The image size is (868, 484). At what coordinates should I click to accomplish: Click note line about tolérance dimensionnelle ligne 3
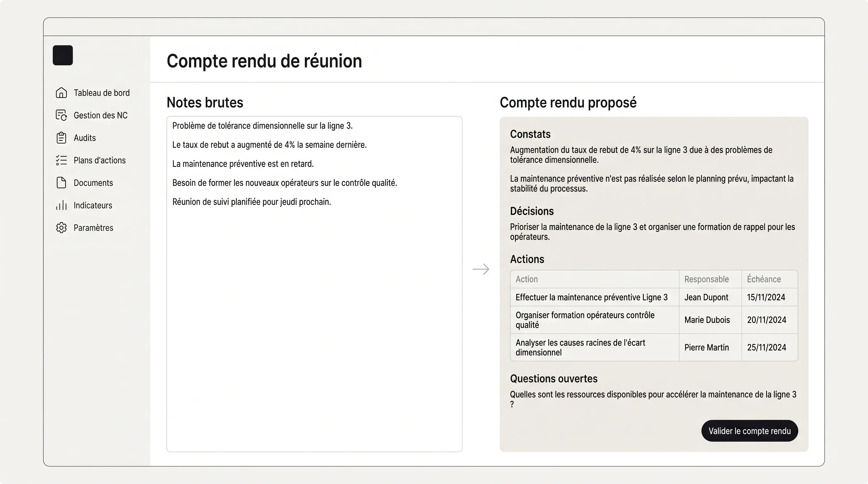pos(262,126)
